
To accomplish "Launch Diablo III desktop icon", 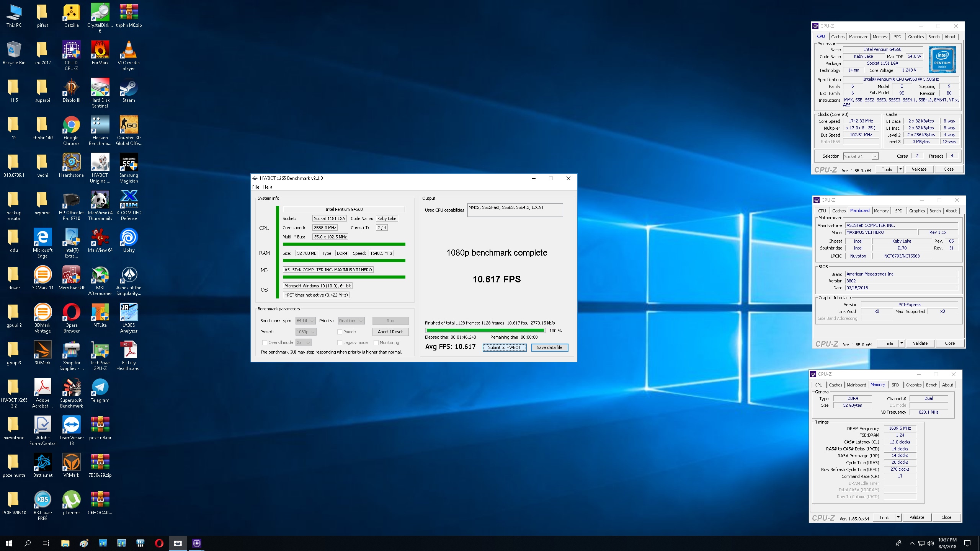I will [71, 91].
